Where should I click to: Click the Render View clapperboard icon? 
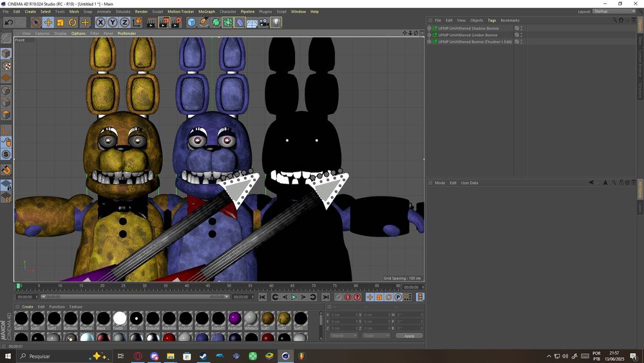(x=151, y=23)
